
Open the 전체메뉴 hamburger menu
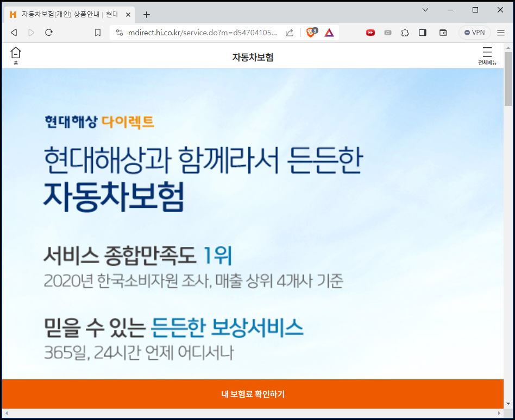487,56
